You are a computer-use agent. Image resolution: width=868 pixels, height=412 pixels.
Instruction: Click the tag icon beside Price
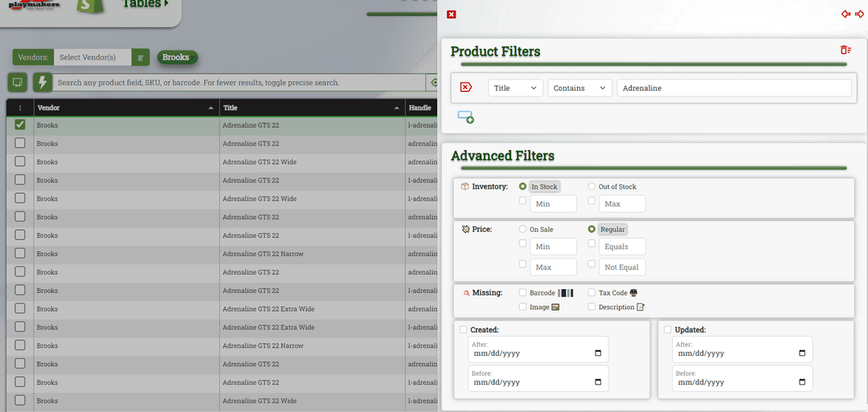click(465, 229)
